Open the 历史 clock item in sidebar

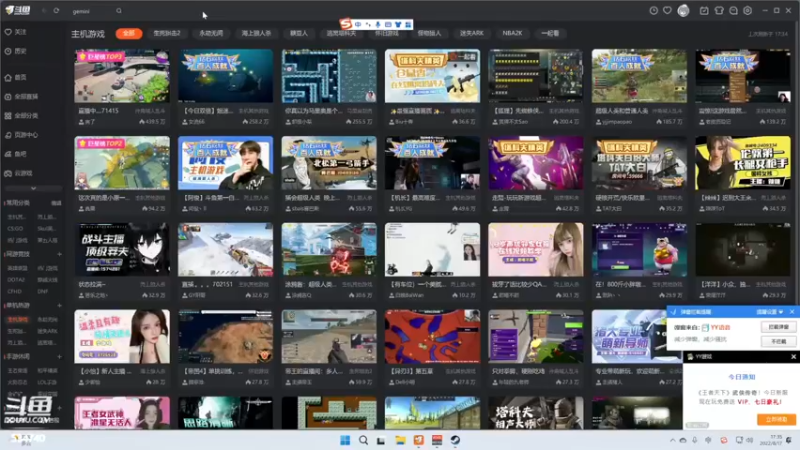point(15,52)
